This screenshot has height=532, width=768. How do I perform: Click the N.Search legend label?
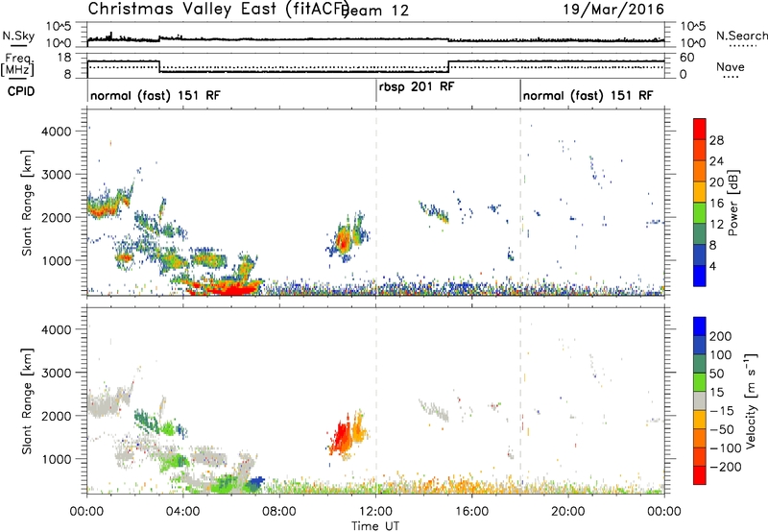pos(741,36)
